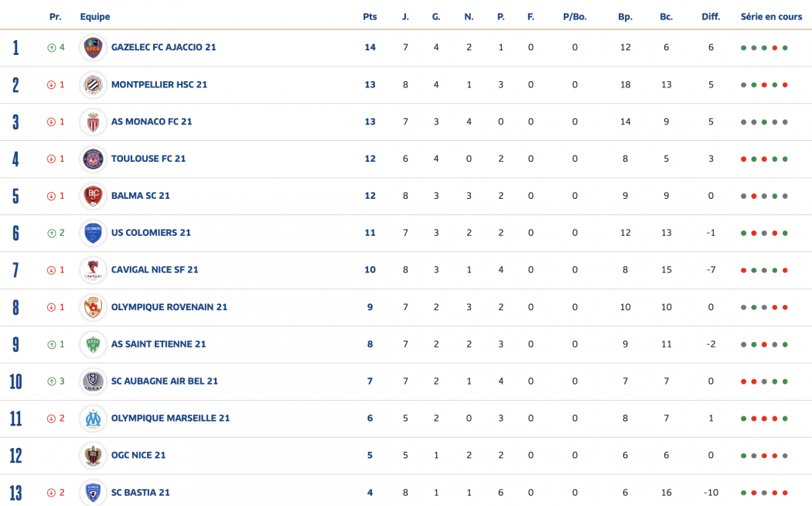The width and height of the screenshot is (812, 506).
Task: Click the Balma SC red crest
Action: pos(94,196)
